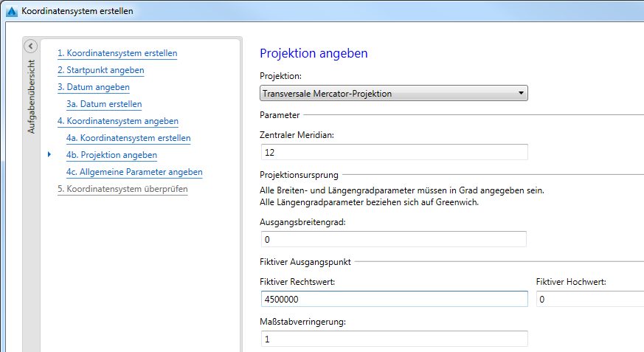Image resolution: width=644 pixels, height=352 pixels.
Task: Click the blue current-step arrow marker
Action: (49, 155)
